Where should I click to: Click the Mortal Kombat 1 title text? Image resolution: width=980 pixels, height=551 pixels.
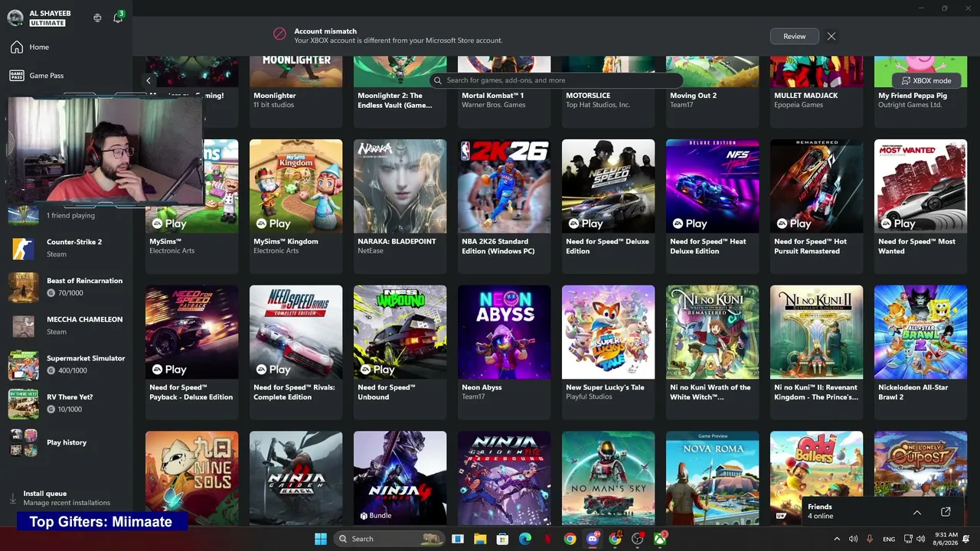[x=493, y=96]
